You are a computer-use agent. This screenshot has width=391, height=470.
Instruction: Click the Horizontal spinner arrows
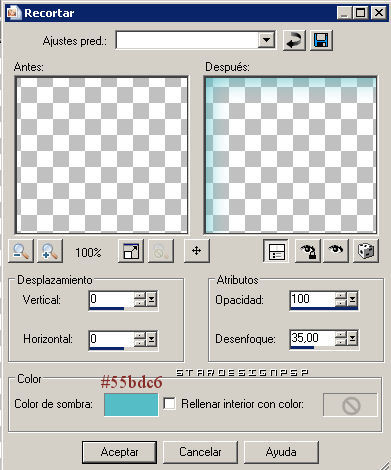[x=140, y=339]
